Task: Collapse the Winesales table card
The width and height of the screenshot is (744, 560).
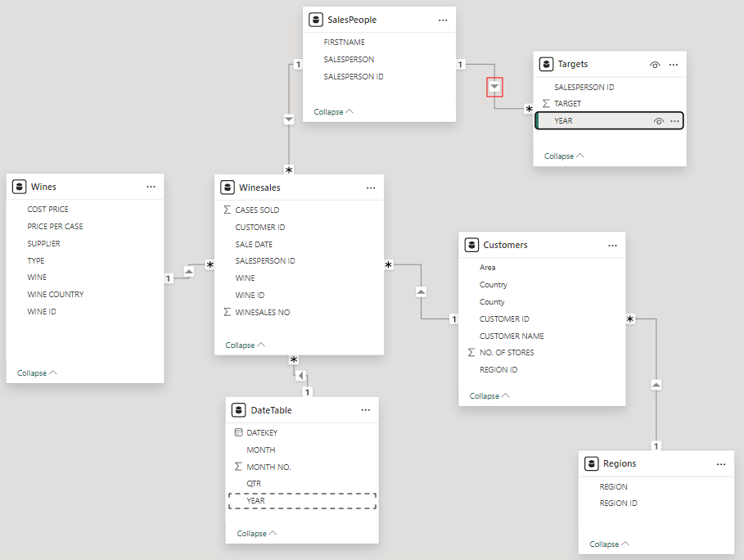Action: tap(245, 345)
